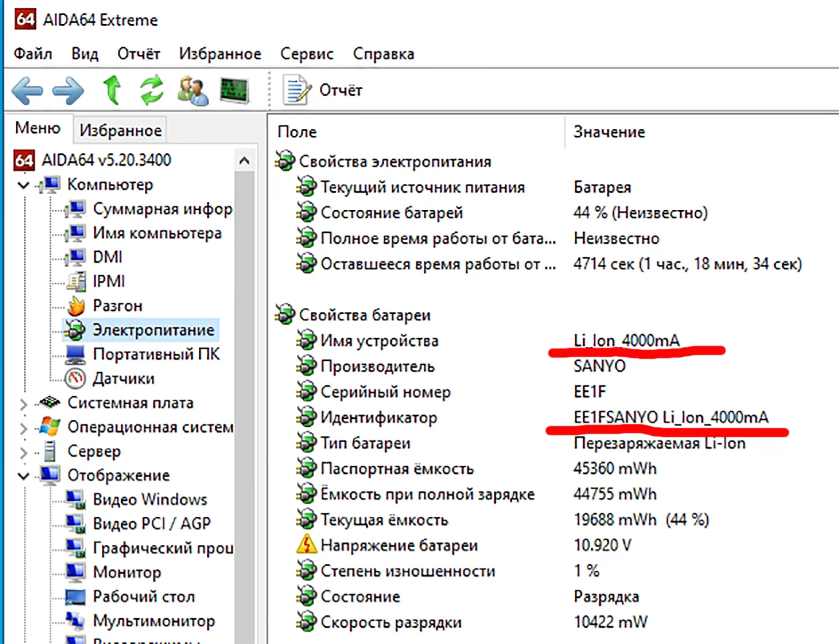Click the Разгон flame icon
The width and height of the screenshot is (839, 644).
click(x=76, y=305)
